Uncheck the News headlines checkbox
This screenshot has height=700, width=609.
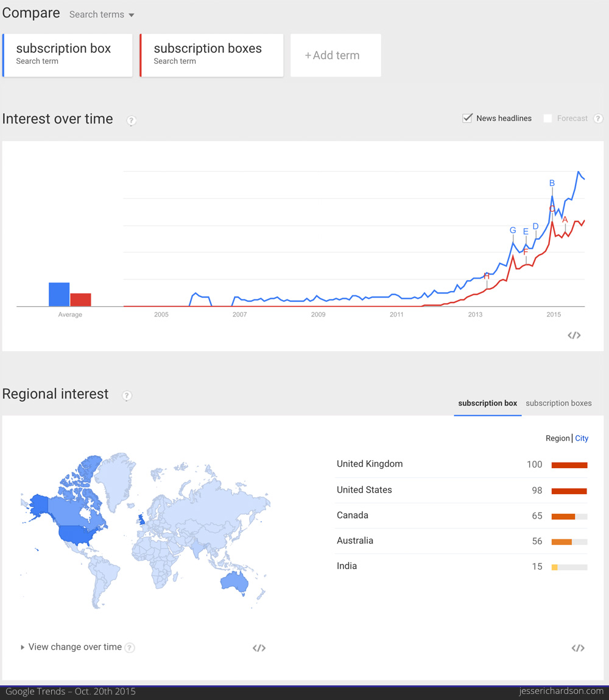pyautogui.click(x=467, y=118)
